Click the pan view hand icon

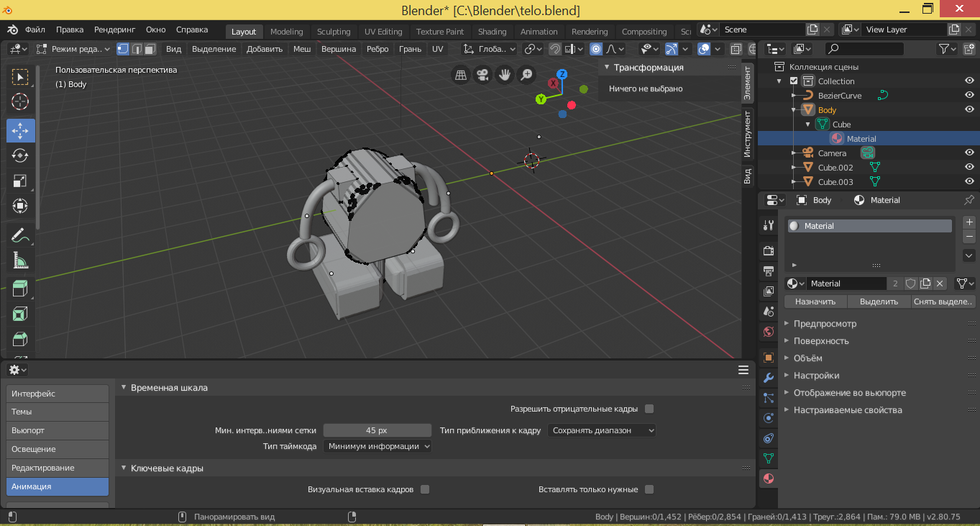(x=505, y=74)
